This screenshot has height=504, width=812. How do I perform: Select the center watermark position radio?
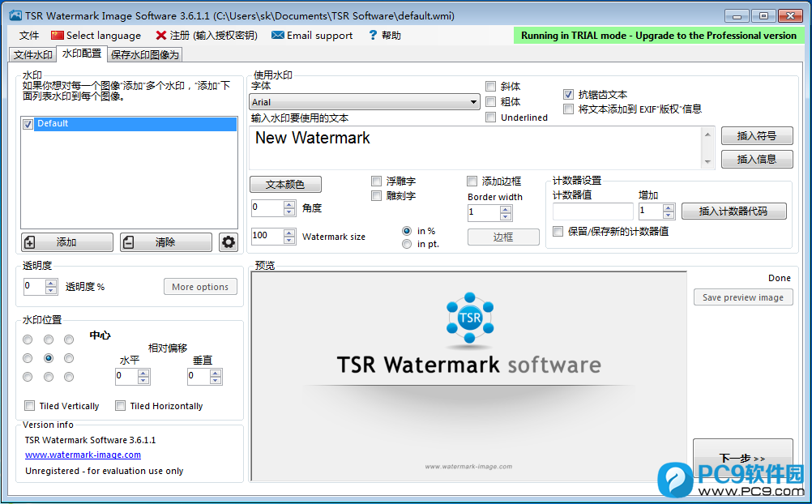click(x=49, y=358)
